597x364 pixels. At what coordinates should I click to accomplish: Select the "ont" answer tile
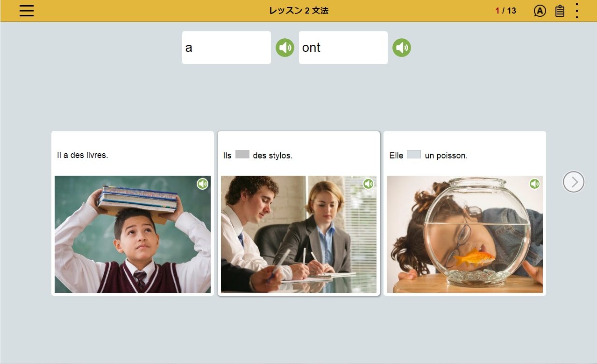(343, 48)
